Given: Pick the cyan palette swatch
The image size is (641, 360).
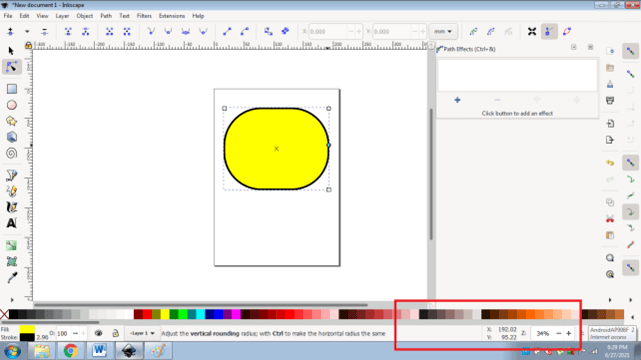Looking at the screenshot, I should pos(200,314).
